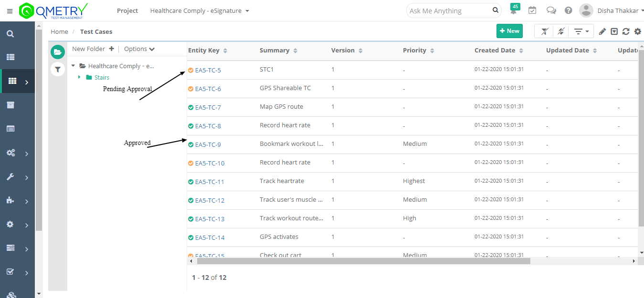Screen dimensions: 644x298
Task: Refresh the test case grid
Action: (626, 31)
